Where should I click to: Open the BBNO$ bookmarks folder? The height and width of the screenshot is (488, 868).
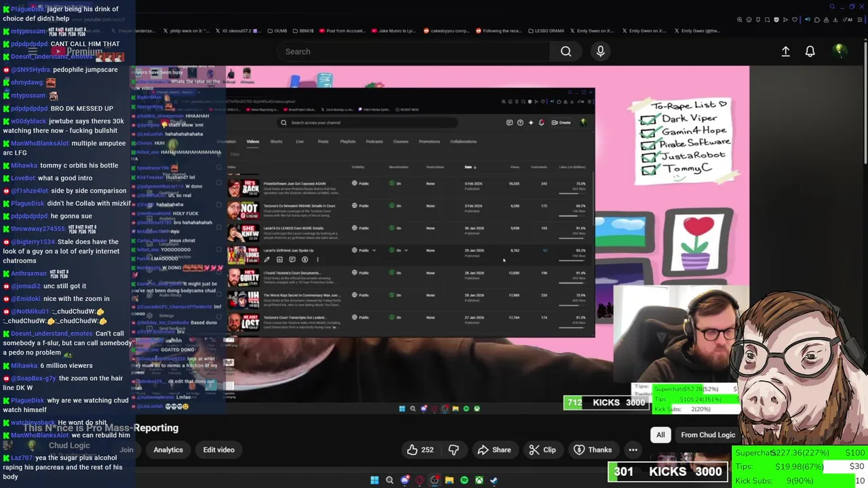point(302,30)
